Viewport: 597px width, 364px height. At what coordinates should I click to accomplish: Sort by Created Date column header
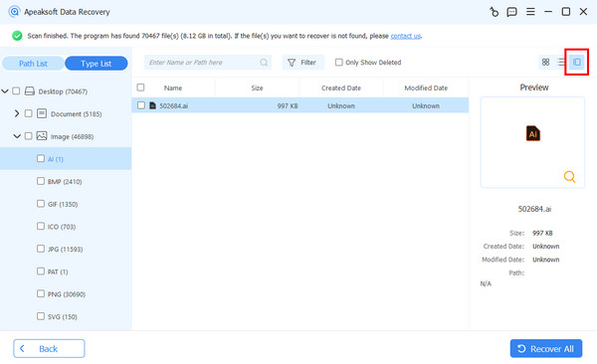[340, 88]
